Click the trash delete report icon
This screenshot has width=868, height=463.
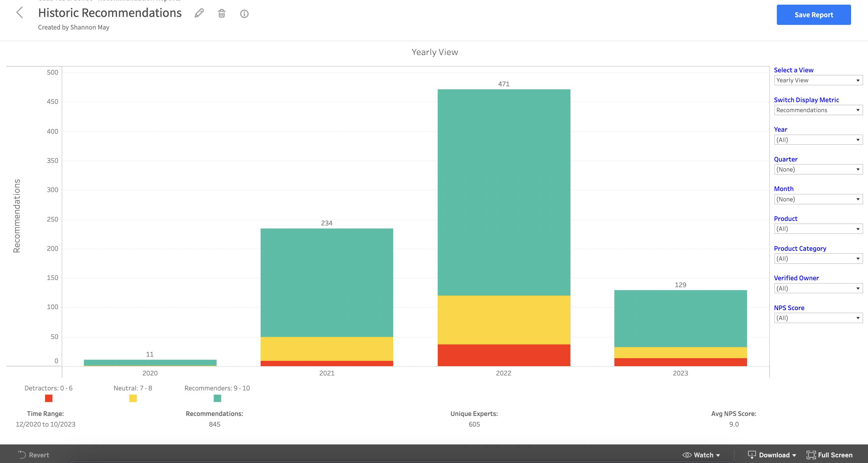click(x=221, y=14)
